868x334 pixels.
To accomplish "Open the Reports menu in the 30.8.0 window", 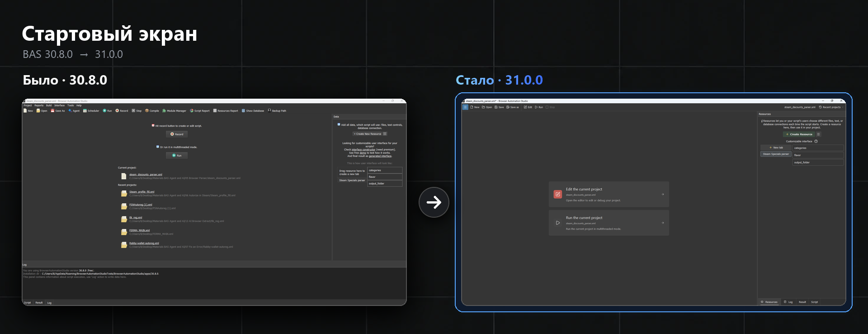I will click(x=39, y=105).
